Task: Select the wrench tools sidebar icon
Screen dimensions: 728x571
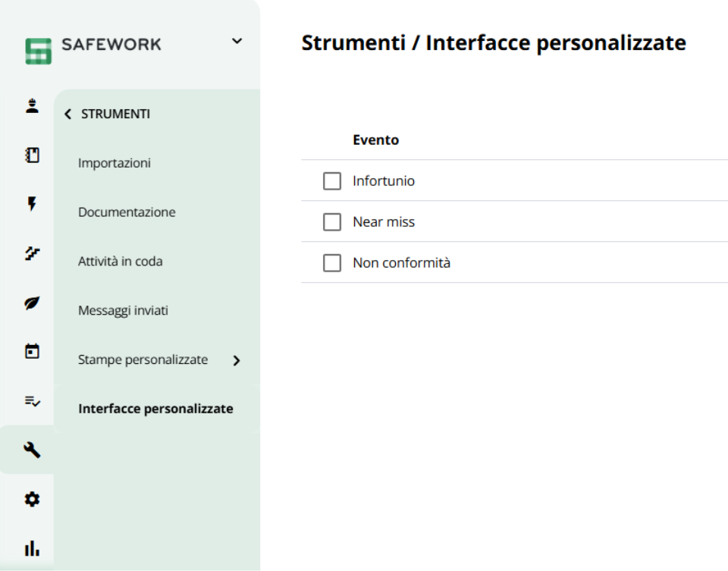Action: pos(32,450)
